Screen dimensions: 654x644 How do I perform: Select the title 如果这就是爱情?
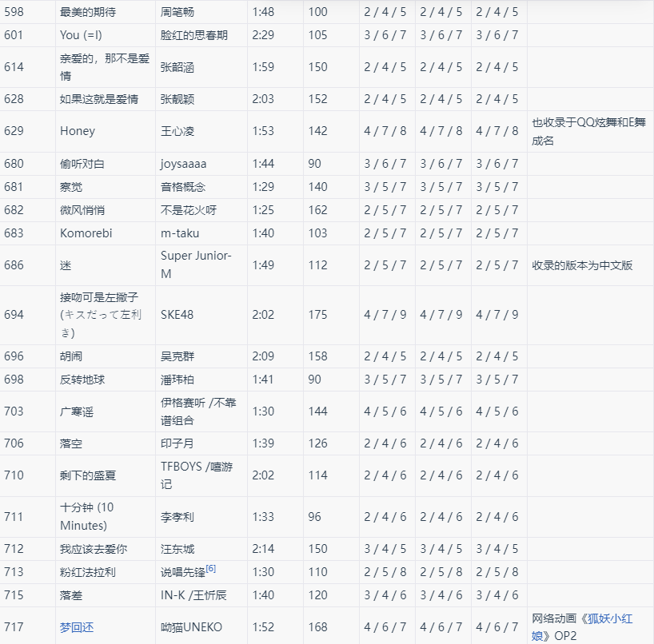click(x=99, y=99)
